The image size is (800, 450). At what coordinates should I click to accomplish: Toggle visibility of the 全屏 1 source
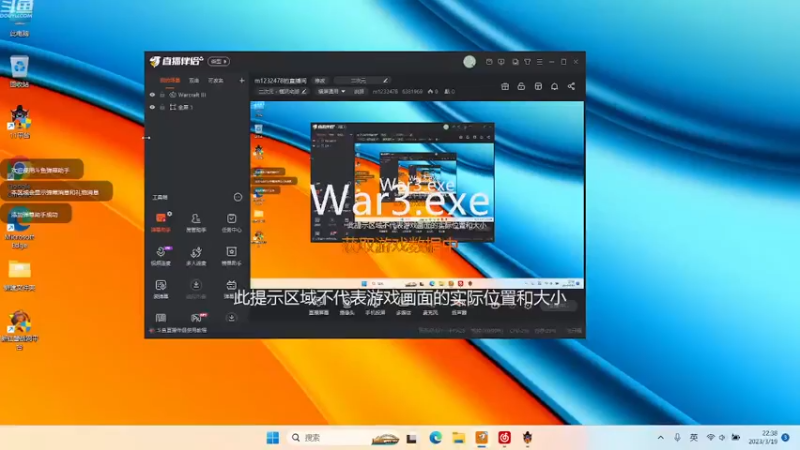152,107
